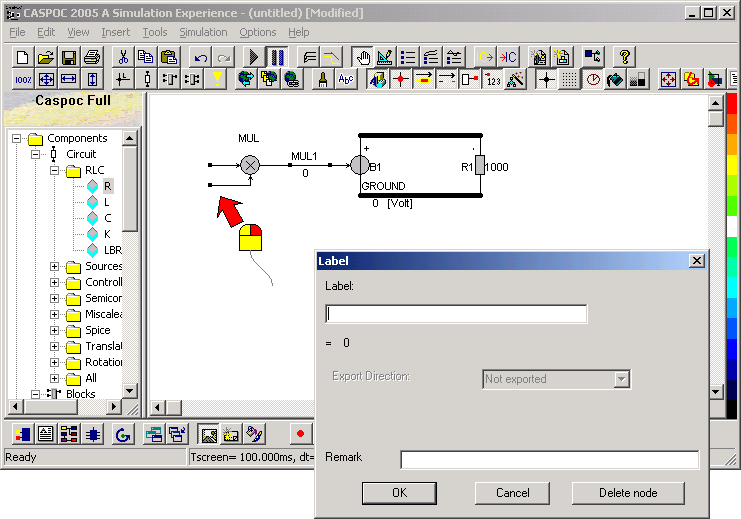The image size is (741, 519).
Task: Undo the last action
Action: click(x=201, y=57)
